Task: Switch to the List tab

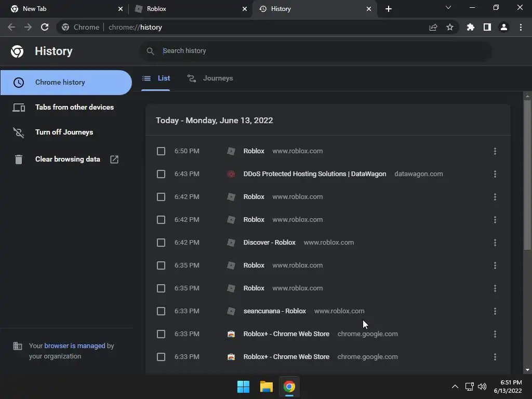Action: click(x=156, y=78)
